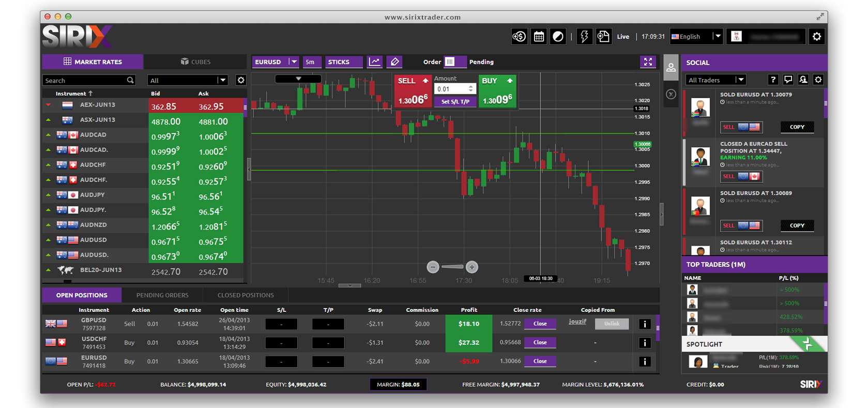
Task: Click the chart zoom-in plus button
Action: tap(471, 267)
